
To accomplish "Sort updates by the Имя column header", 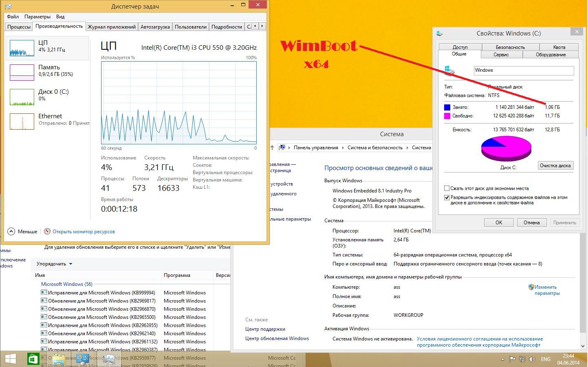I will pyautogui.click(x=97, y=275).
